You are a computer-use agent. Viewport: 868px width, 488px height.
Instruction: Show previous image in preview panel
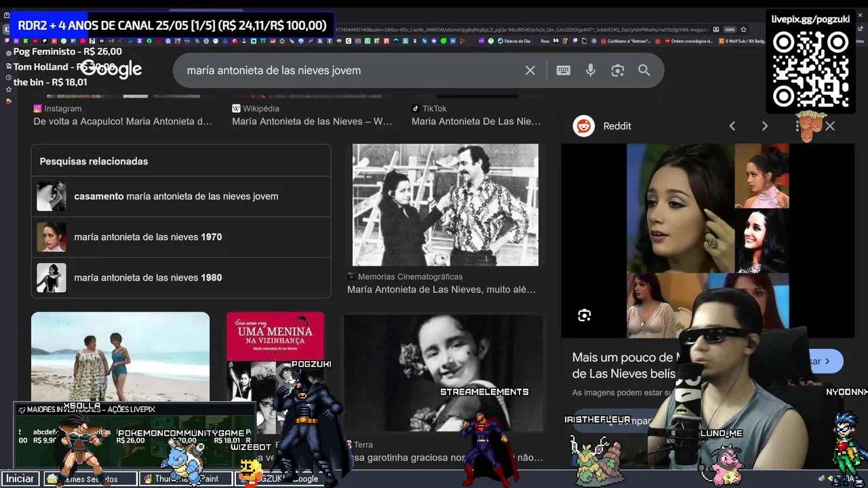(732, 126)
